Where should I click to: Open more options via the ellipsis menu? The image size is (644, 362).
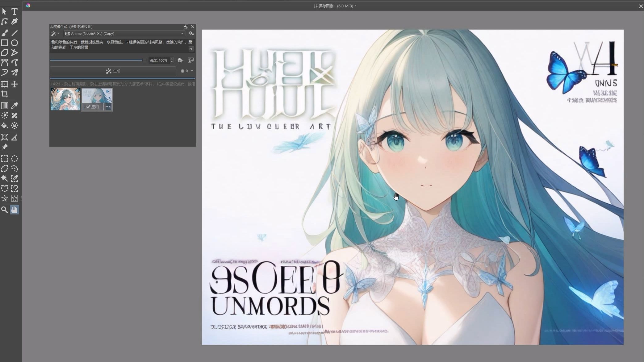click(x=108, y=106)
